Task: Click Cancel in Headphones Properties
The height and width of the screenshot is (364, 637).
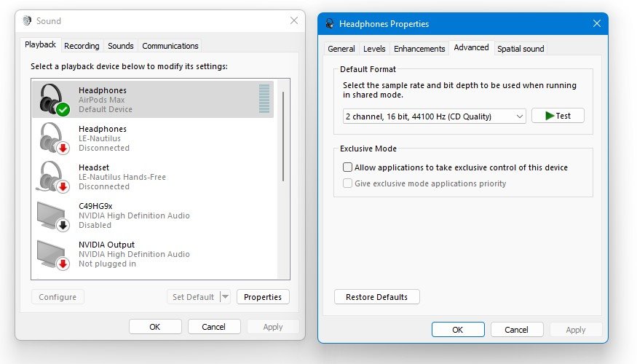Action: [517, 330]
